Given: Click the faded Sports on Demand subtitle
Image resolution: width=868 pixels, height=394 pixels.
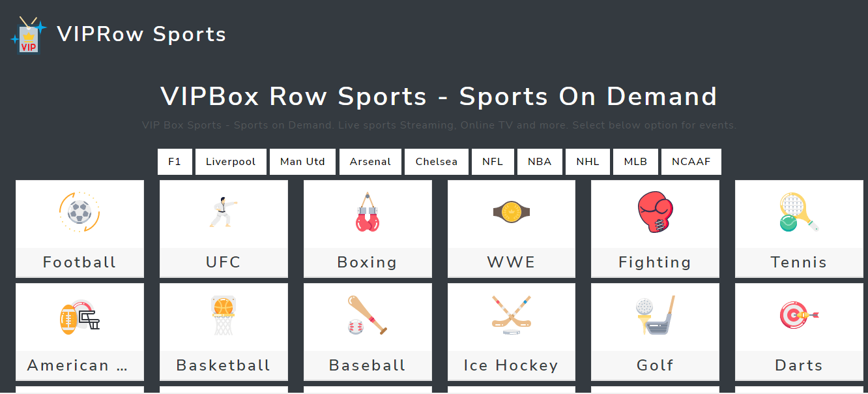Looking at the screenshot, I should 439,125.
